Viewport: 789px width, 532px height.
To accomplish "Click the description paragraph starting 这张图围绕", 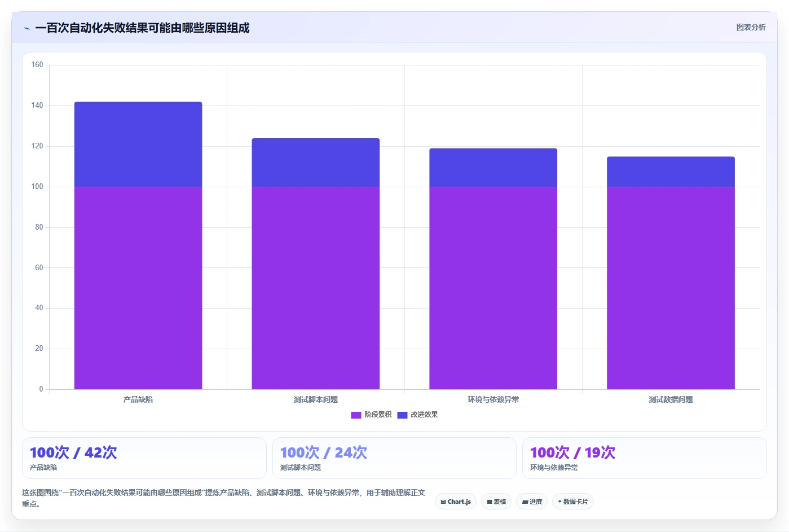I will click(223, 498).
